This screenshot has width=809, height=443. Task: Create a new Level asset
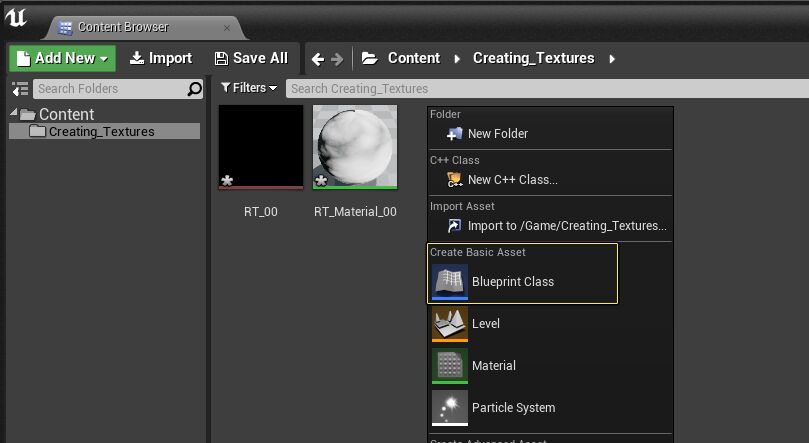pos(550,324)
